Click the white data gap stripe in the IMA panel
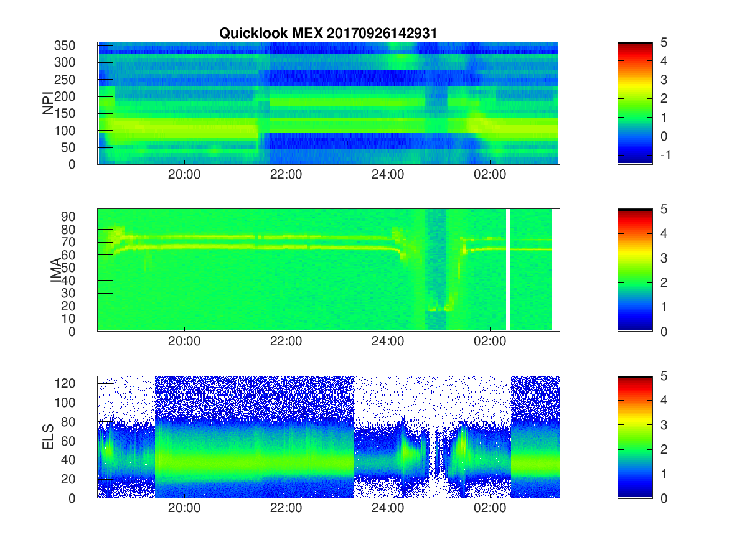The height and width of the screenshot is (560, 747). pyautogui.click(x=509, y=270)
